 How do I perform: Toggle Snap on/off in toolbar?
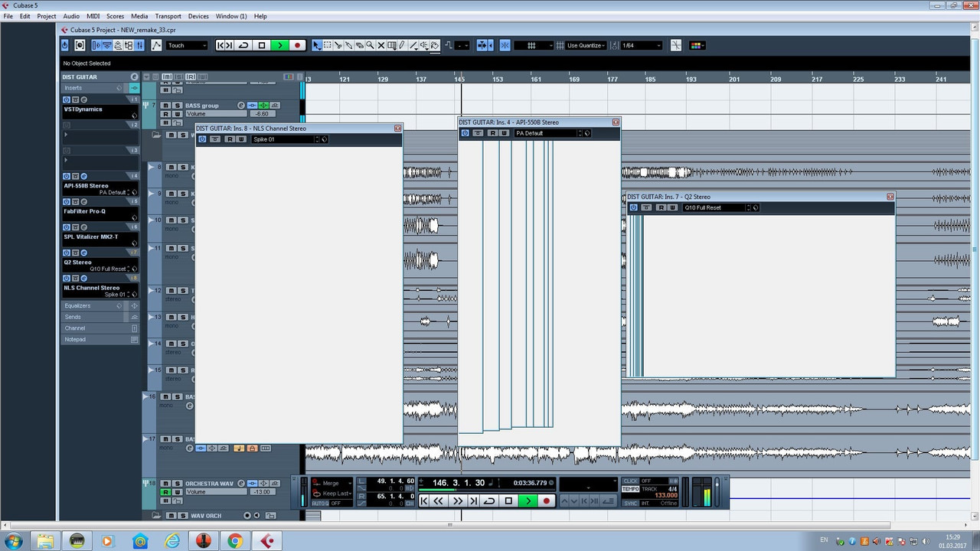505,45
